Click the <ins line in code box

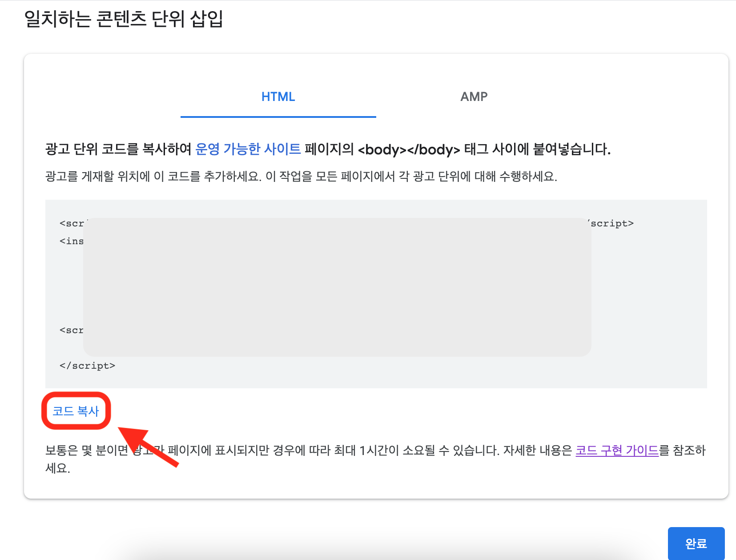[72, 241]
